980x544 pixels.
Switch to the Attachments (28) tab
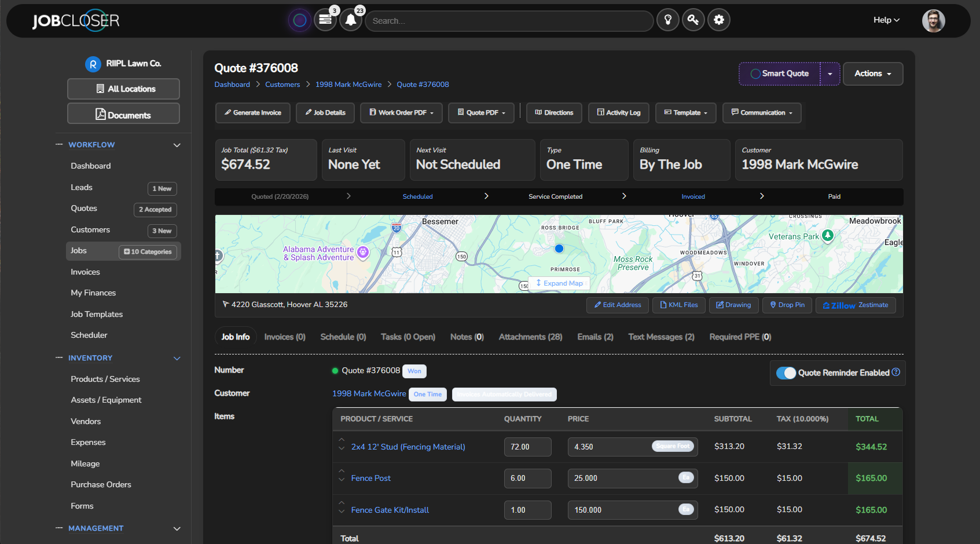530,337
